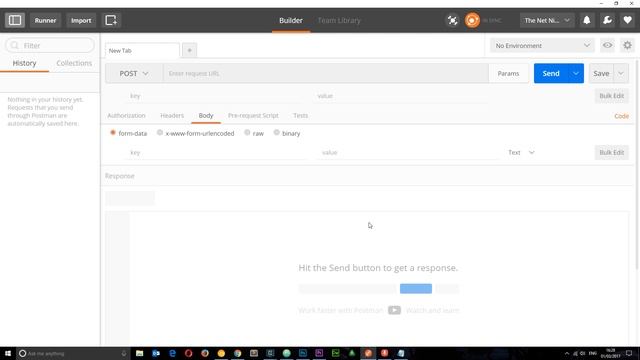Click the Params button
Image resolution: width=640 pixels, height=360 pixels.
coord(508,73)
